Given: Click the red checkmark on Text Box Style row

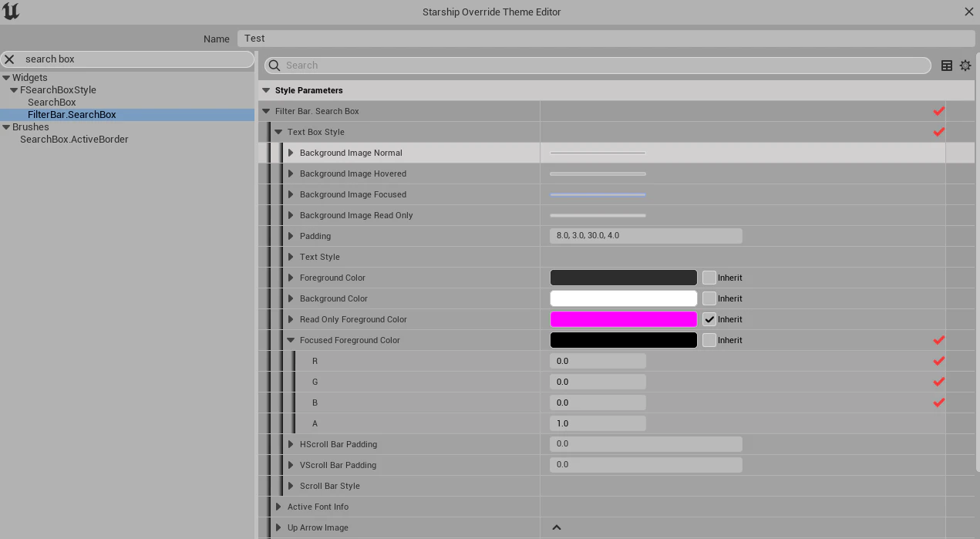Looking at the screenshot, I should point(939,132).
